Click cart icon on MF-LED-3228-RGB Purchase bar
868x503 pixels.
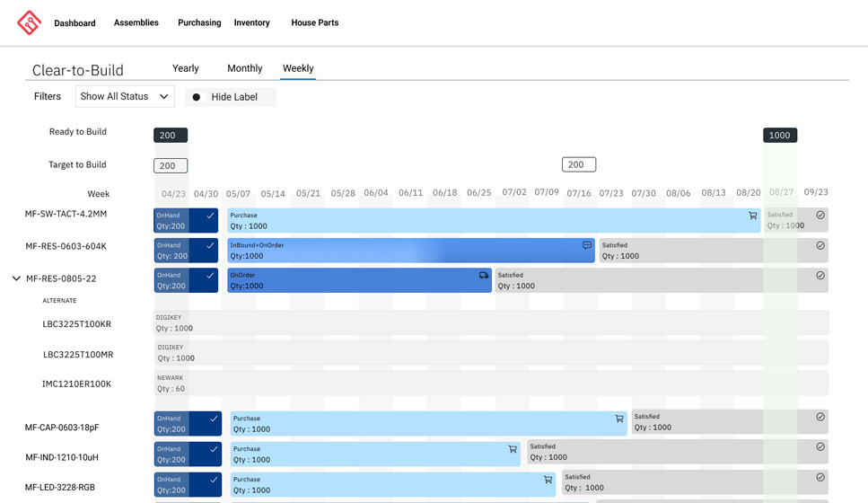[548, 480]
